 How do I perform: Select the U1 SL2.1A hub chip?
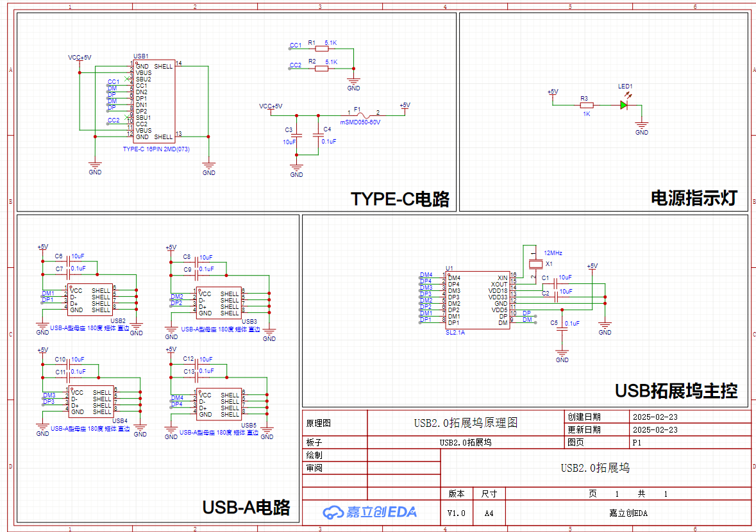[x=478, y=300]
